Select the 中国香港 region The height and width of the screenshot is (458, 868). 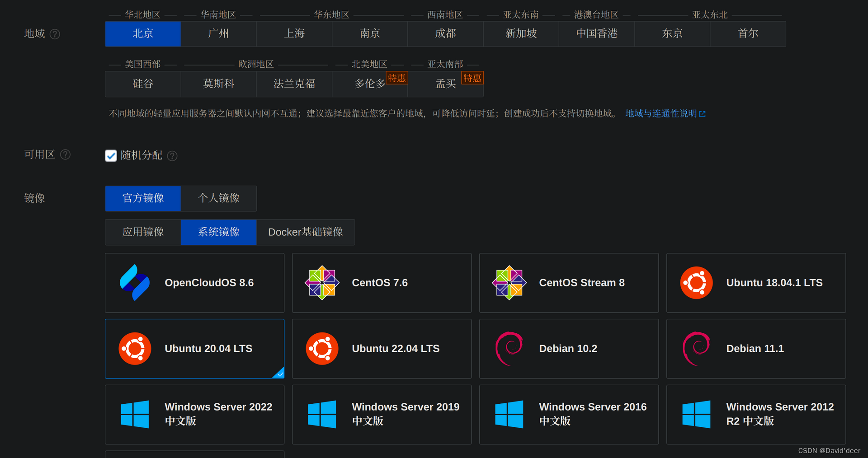pyautogui.click(x=597, y=34)
